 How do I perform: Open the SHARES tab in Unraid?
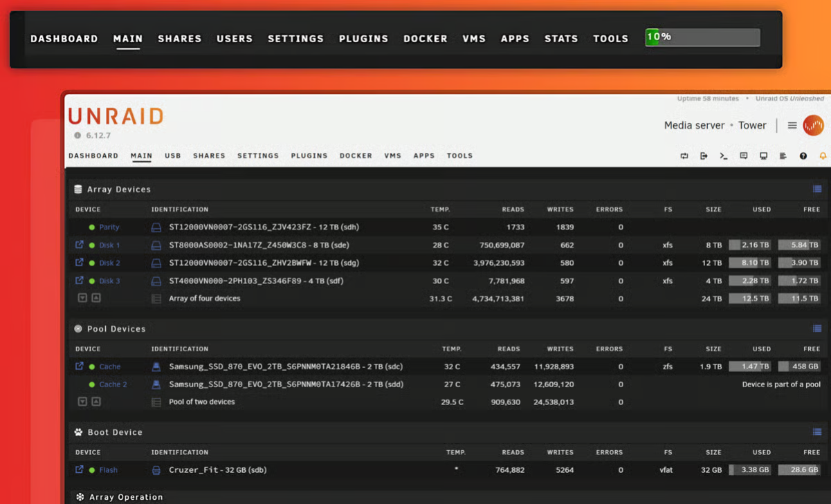[x=209, y=156]
